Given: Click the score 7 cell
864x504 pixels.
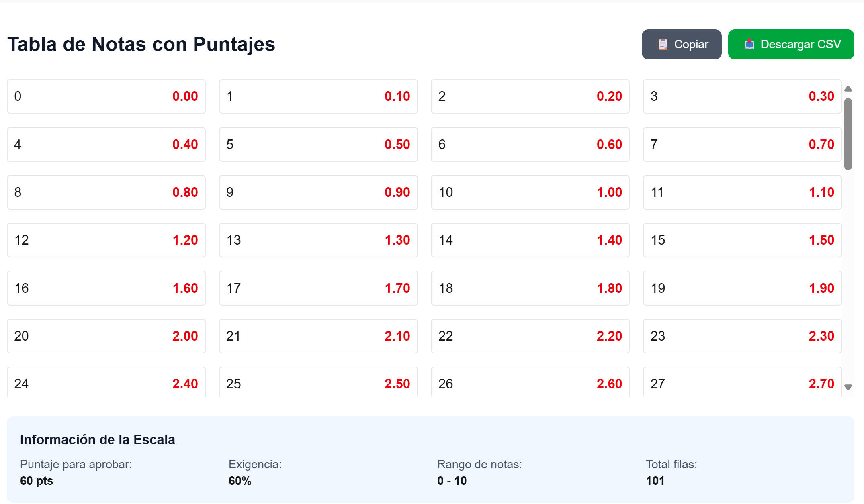Looking at the screenshot, I should (742, 145).
